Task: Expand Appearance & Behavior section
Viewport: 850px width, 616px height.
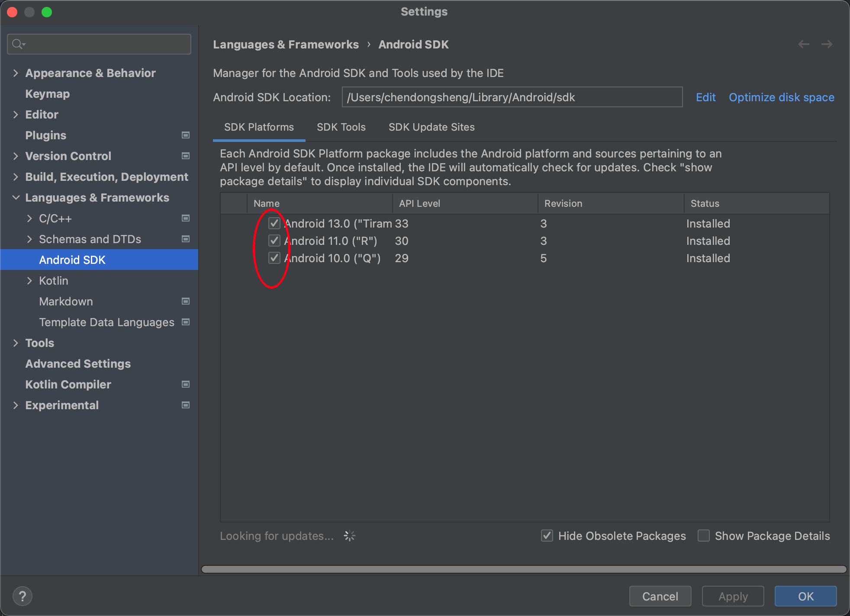Action: pos(16,73)
